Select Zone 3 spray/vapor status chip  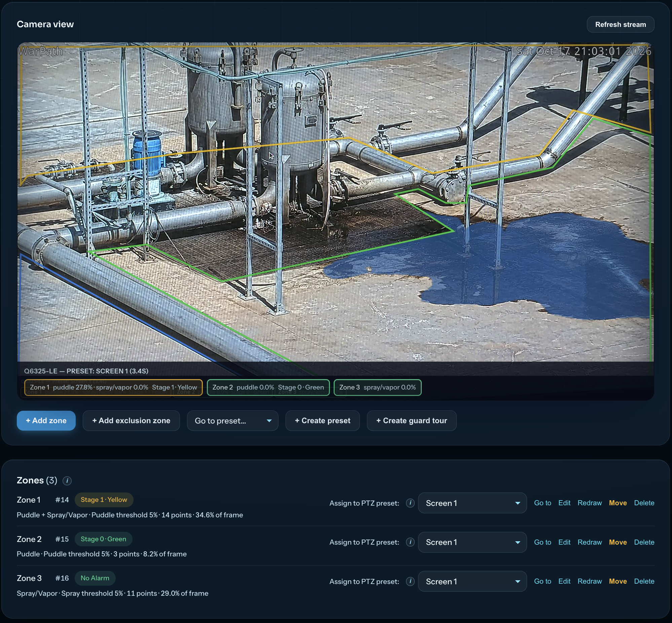(377, 387)
